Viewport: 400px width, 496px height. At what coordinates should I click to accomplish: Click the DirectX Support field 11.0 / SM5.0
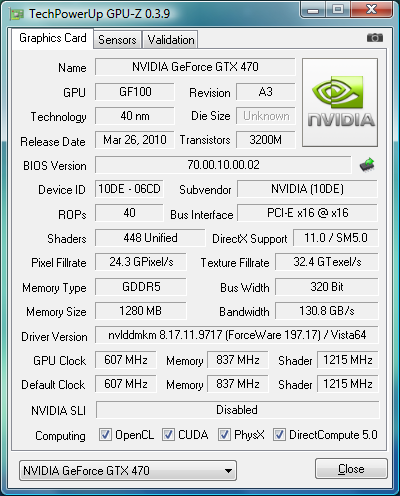pyautogui.click(x=336, y=238)
